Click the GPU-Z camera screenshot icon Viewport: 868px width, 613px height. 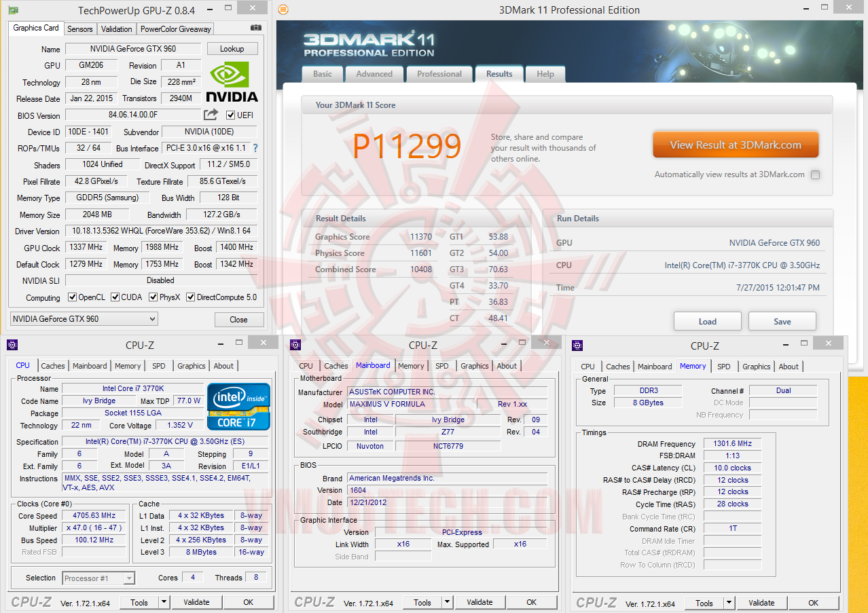[255, 28]
